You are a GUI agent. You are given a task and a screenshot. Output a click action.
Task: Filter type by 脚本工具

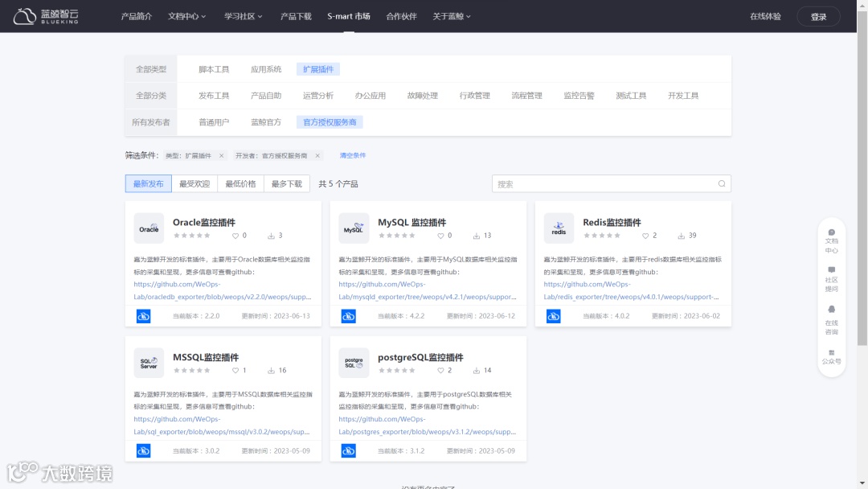(214, 69)
